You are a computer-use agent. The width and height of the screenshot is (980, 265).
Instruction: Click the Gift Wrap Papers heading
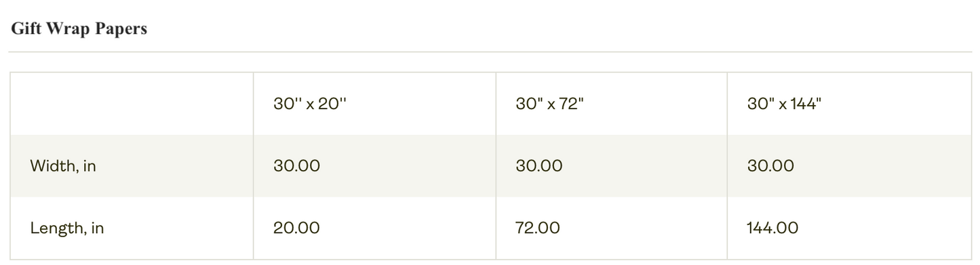[x=79, y=29]
